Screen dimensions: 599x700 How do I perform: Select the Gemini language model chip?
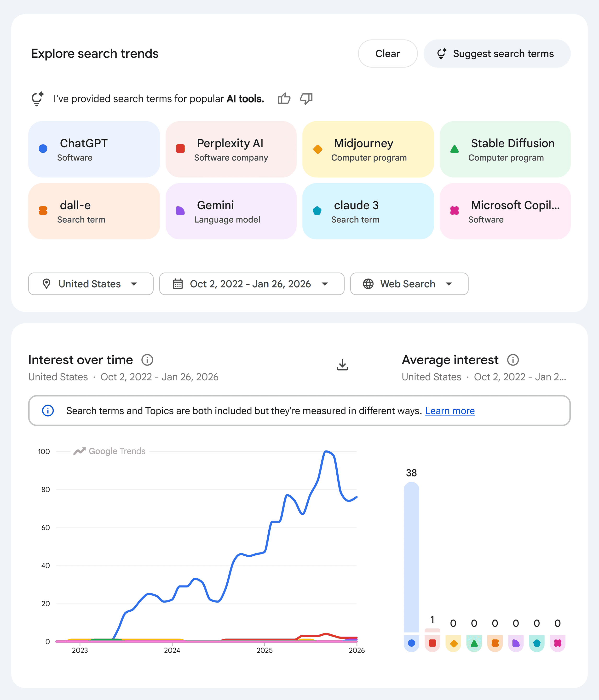click(x=231, y=211)
